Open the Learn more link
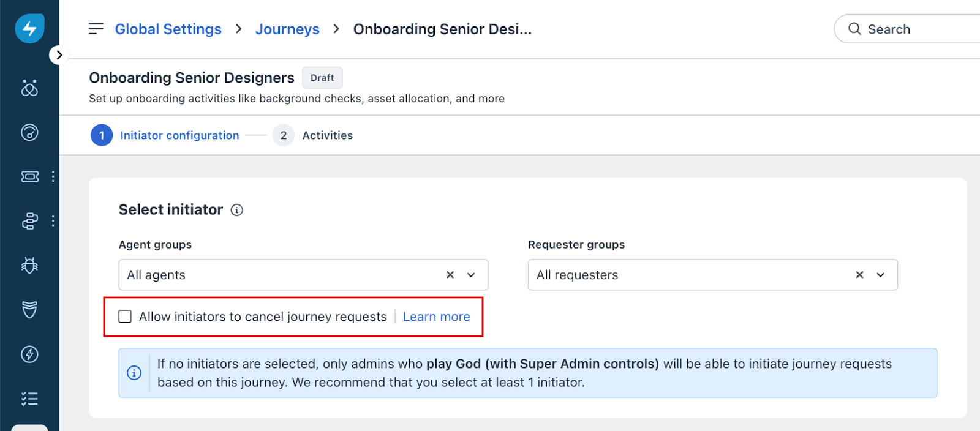The width and height of the screenshot is (980, 431). 436,317
